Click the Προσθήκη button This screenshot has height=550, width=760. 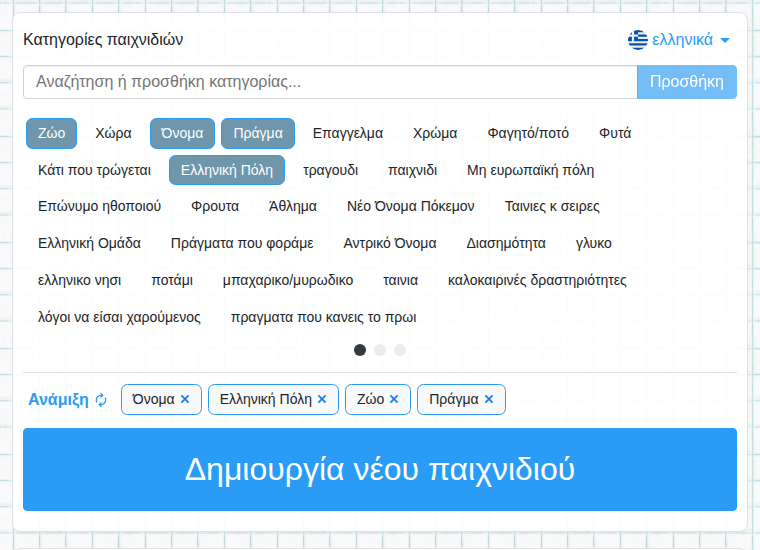click(687, 82)
